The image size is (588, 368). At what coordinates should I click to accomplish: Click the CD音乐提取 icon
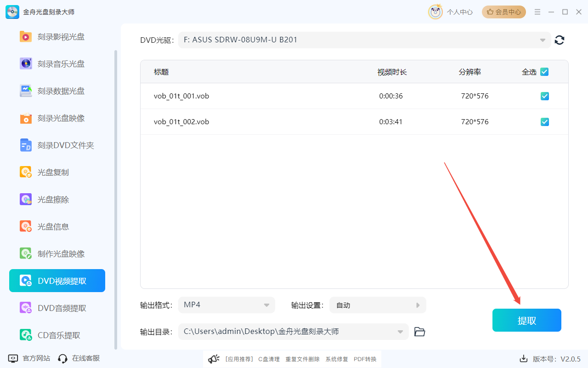pyautogui.click(x=26, y=335)
